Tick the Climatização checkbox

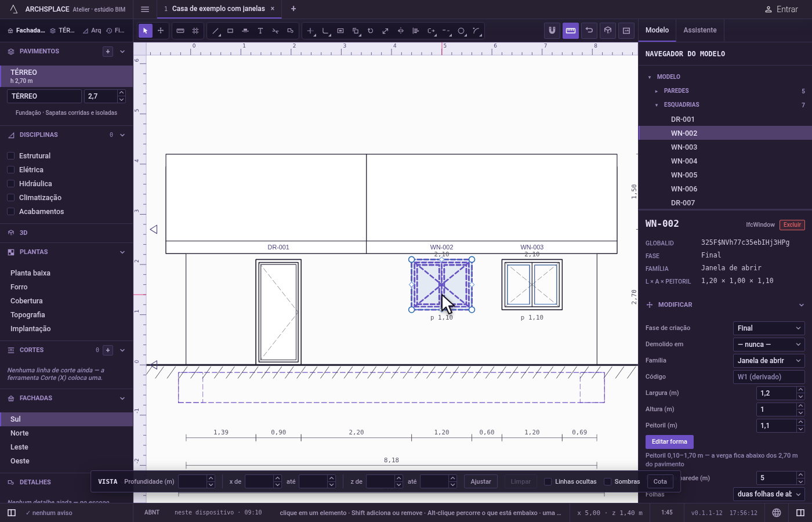10,198
